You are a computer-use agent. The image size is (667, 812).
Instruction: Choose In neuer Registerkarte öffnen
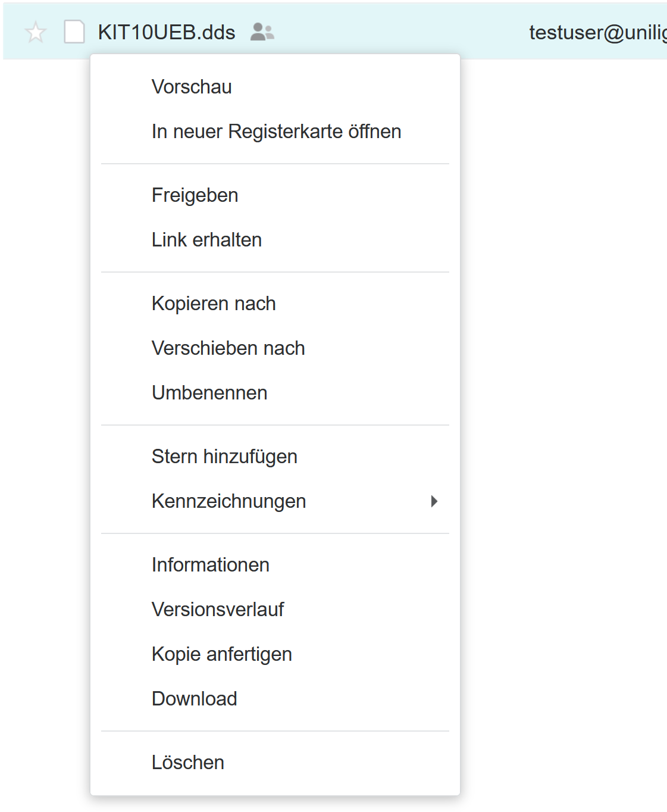(x=276, y=132)
